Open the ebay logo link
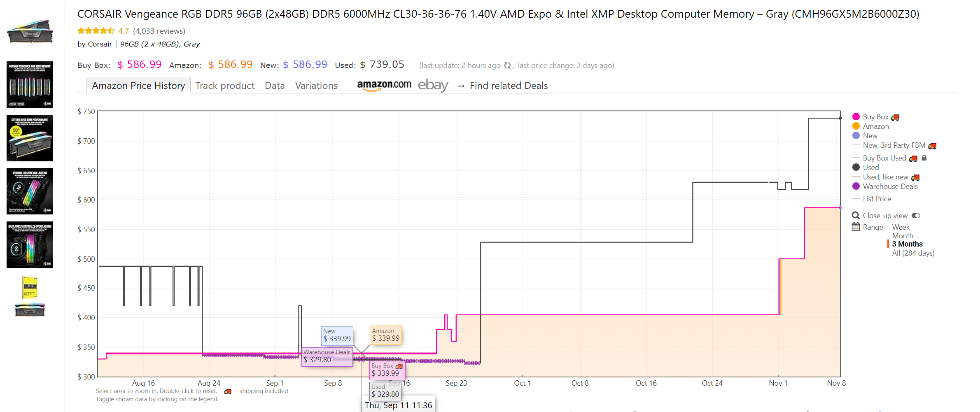 click(x=433, y=85)
